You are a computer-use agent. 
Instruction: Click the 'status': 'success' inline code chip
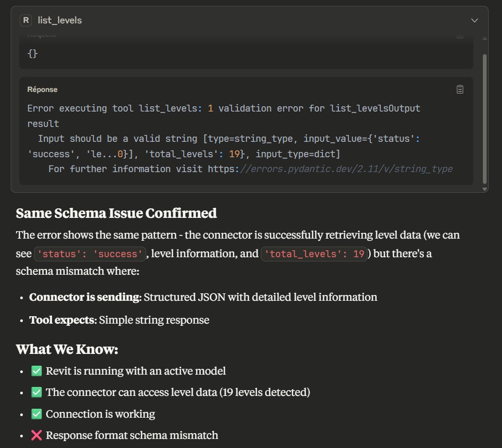(90, 254)
